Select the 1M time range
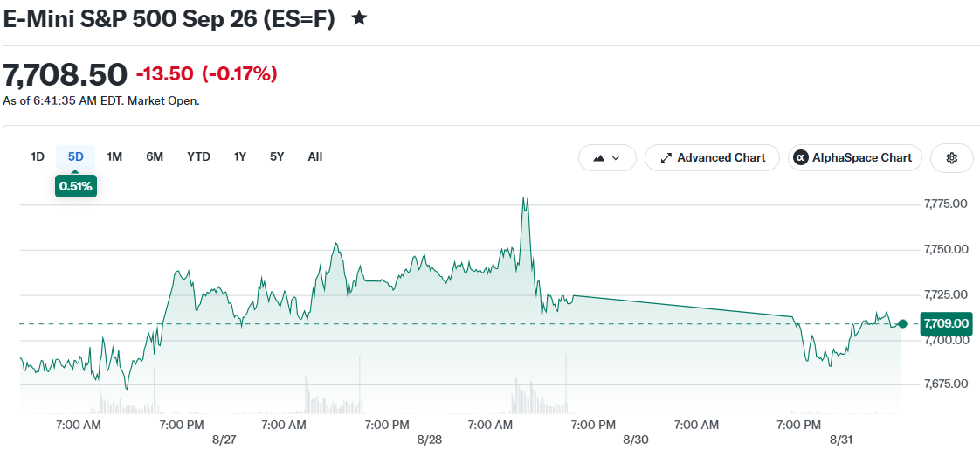 [x=114, y=157]
